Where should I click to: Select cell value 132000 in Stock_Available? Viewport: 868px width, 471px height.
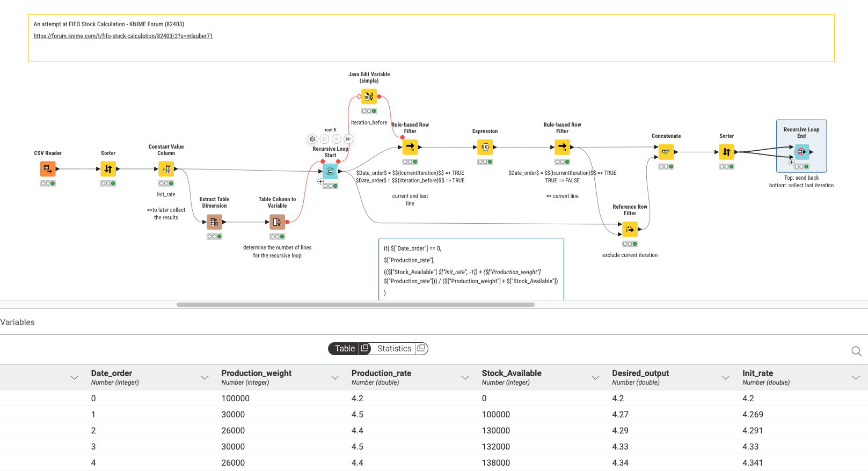(x=496, y=447)
